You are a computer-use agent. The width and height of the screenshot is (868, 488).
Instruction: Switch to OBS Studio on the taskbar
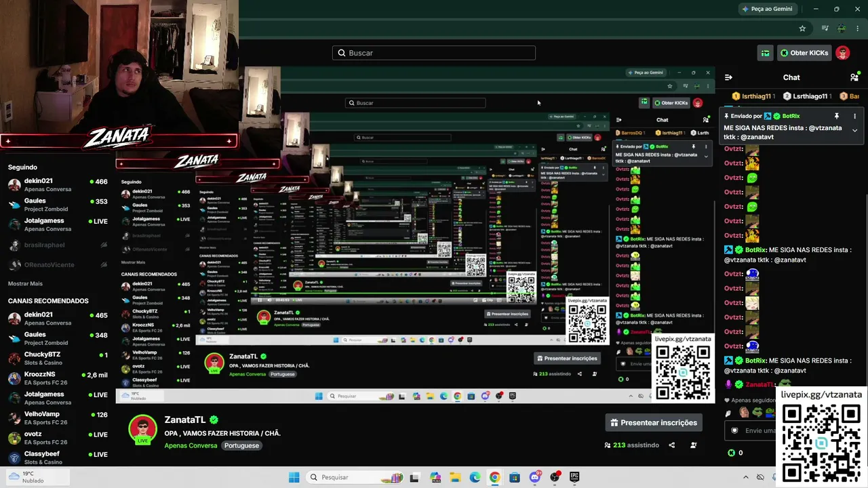(555, 477)
